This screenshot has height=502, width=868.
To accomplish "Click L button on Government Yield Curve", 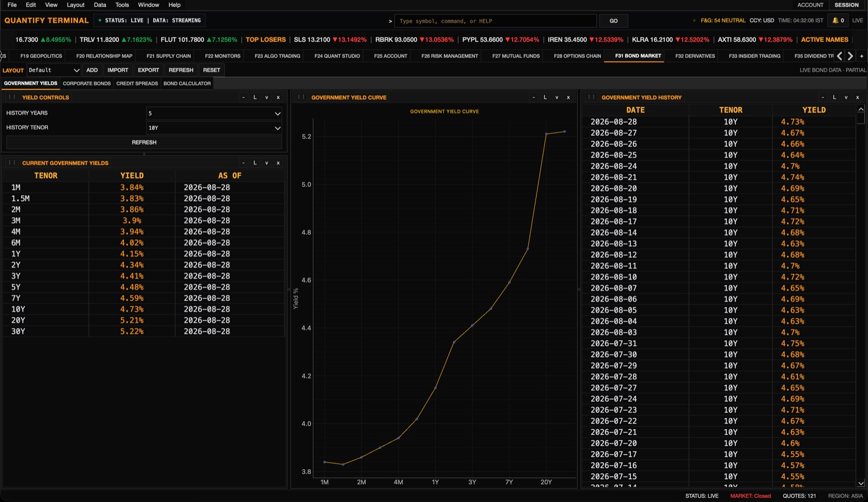I will click(x=545, y=98).
